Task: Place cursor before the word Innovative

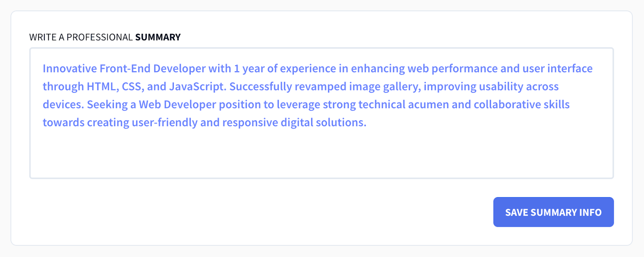Action: (43, 68)
